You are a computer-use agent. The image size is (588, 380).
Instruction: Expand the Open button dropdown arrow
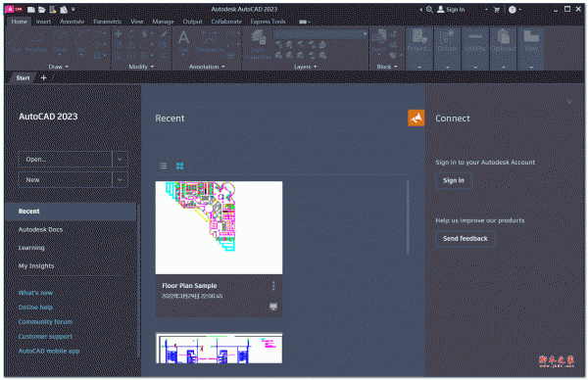point(120,160)
